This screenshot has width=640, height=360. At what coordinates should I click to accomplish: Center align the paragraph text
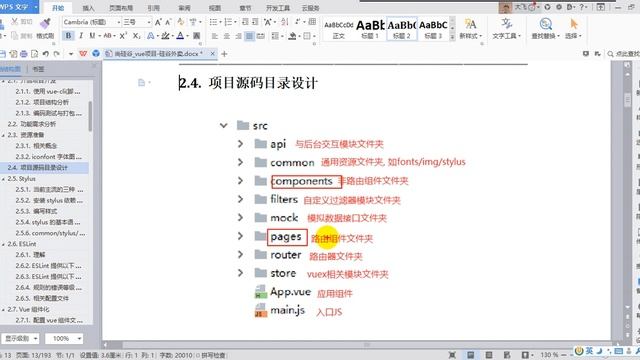click(x=227, y=36)
